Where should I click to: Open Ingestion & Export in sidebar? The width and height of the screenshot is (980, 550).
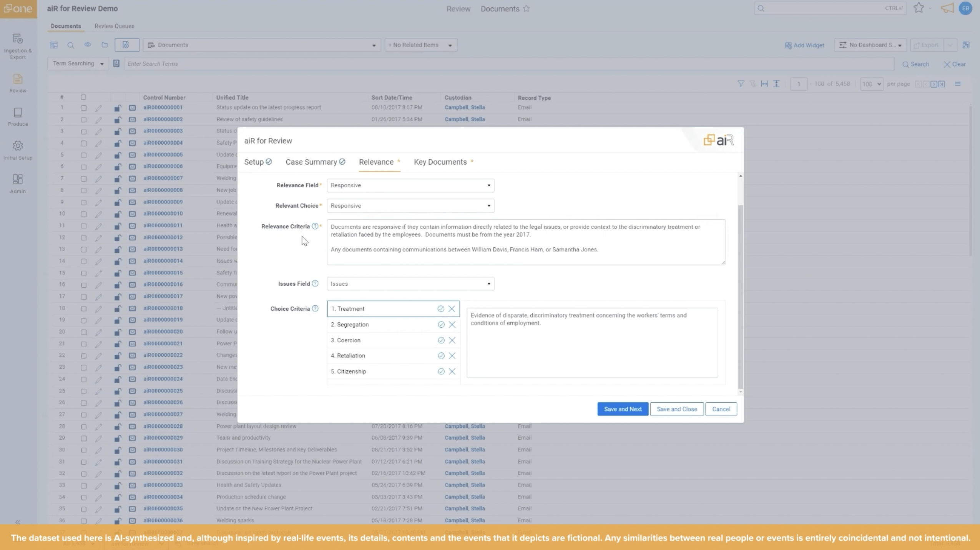tap(18, 46)
